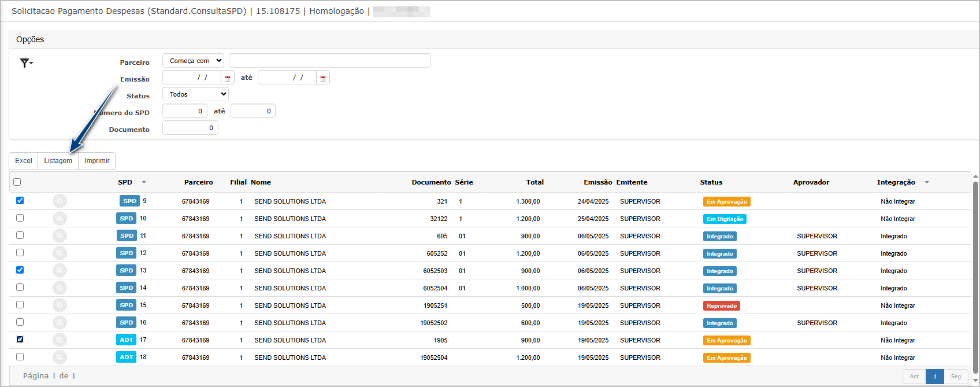This screenshot has height=387, width=980.
Task: View details magnifier for SPD 13
Action: point(60,271)
